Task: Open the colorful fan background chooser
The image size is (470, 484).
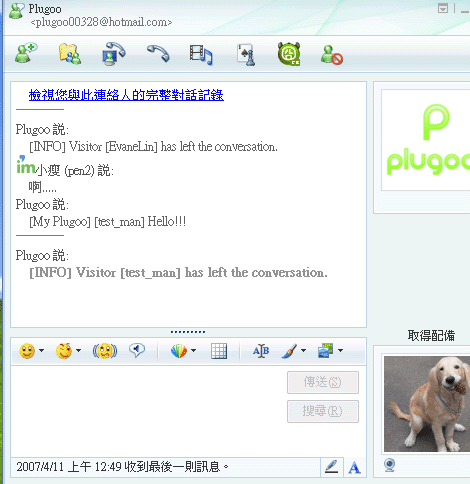Action: (x=179, y=351)
